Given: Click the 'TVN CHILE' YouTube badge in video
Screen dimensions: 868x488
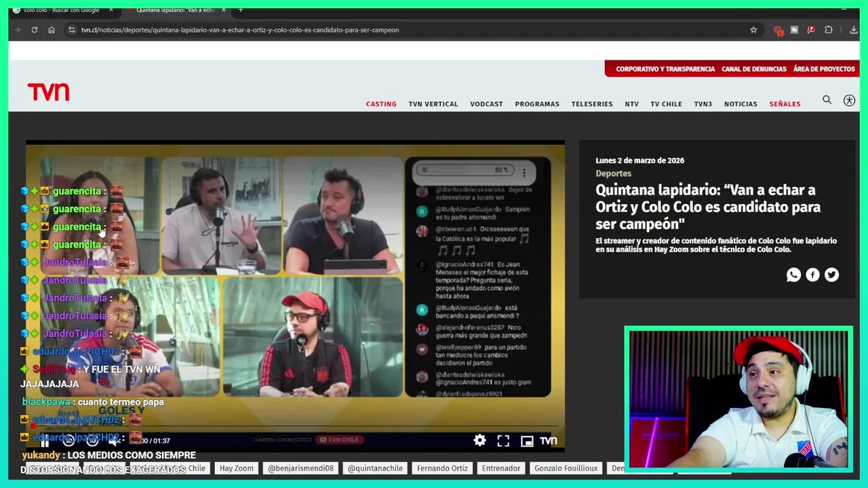Looking at the screenshot, I should point(339,440).
